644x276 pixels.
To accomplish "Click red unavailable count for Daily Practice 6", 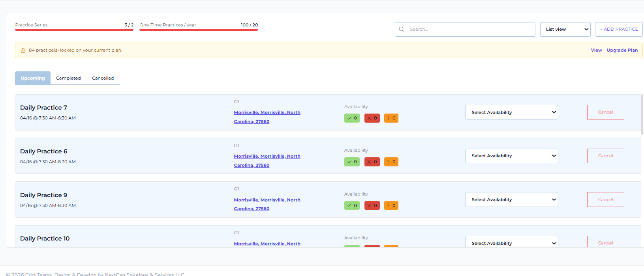I will 372,162.
